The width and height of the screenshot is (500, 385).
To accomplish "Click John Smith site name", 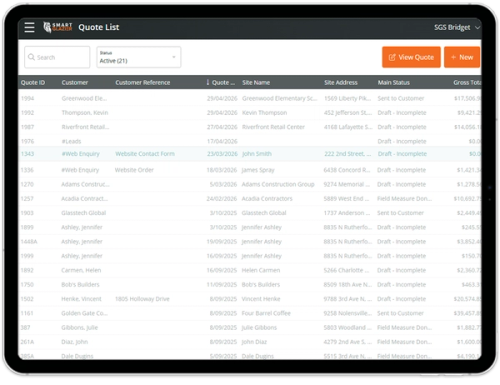I will pos(257,154).
